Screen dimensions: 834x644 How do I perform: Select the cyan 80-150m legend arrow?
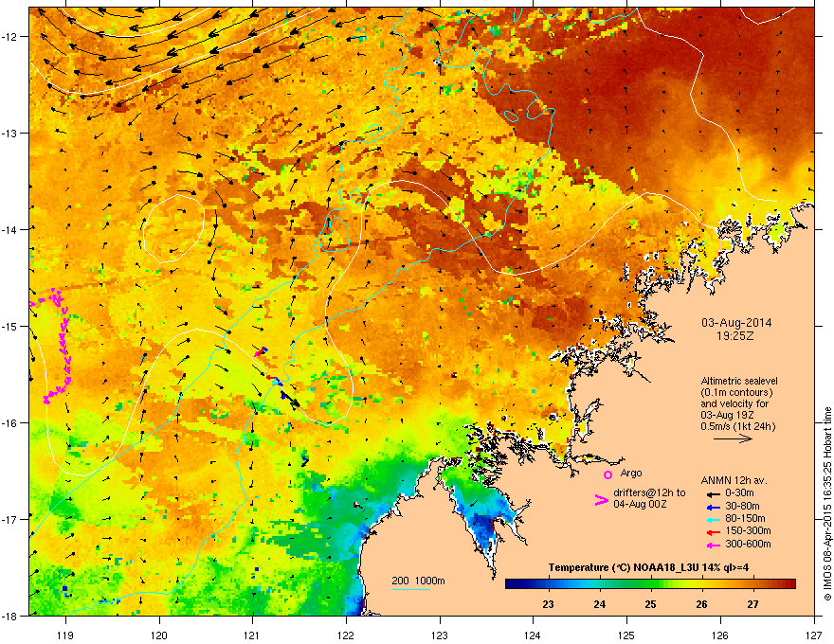coord(714,519)
